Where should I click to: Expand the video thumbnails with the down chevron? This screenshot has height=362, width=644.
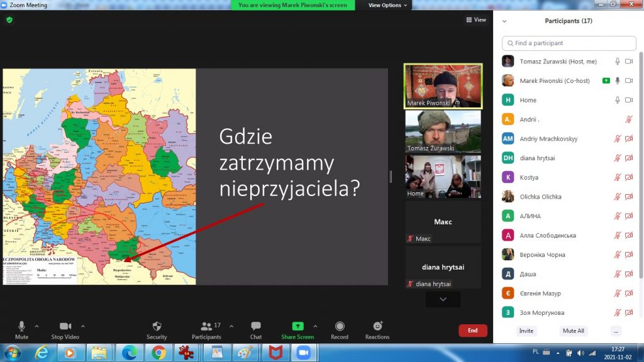(443, 300)
